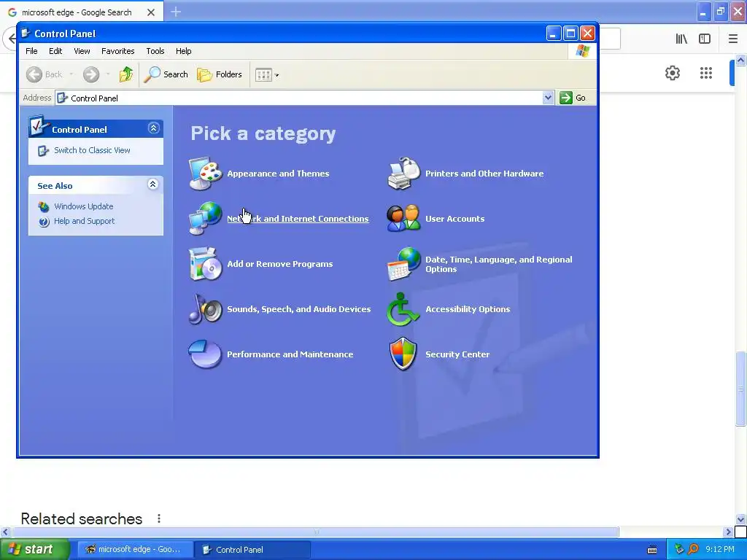Screen dimensions: 747x560
Task: Click the Windows Update link
Action: [x=83, y=206]
